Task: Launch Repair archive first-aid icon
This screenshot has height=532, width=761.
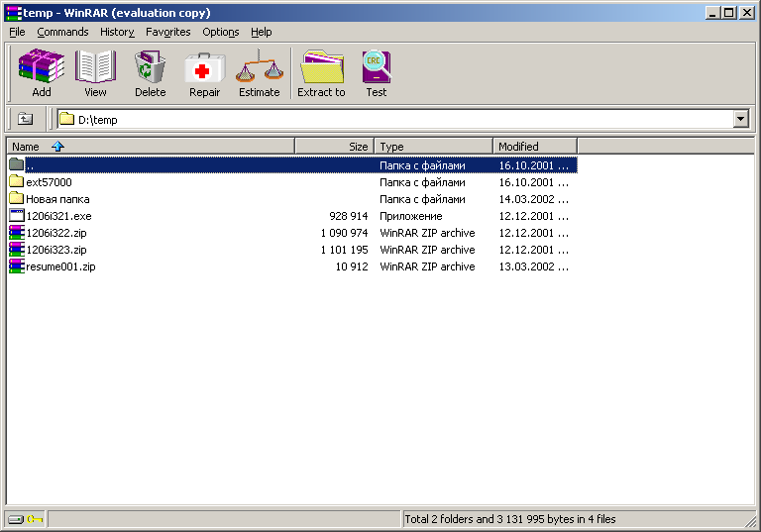Action: [204, 67]
